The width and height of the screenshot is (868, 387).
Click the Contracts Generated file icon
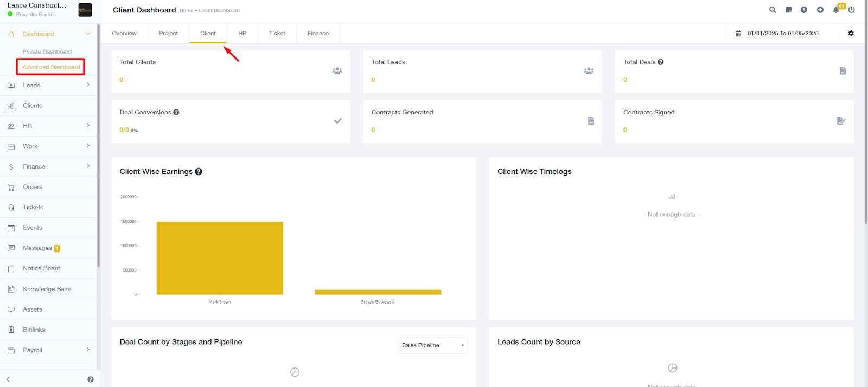pos(591,121)
